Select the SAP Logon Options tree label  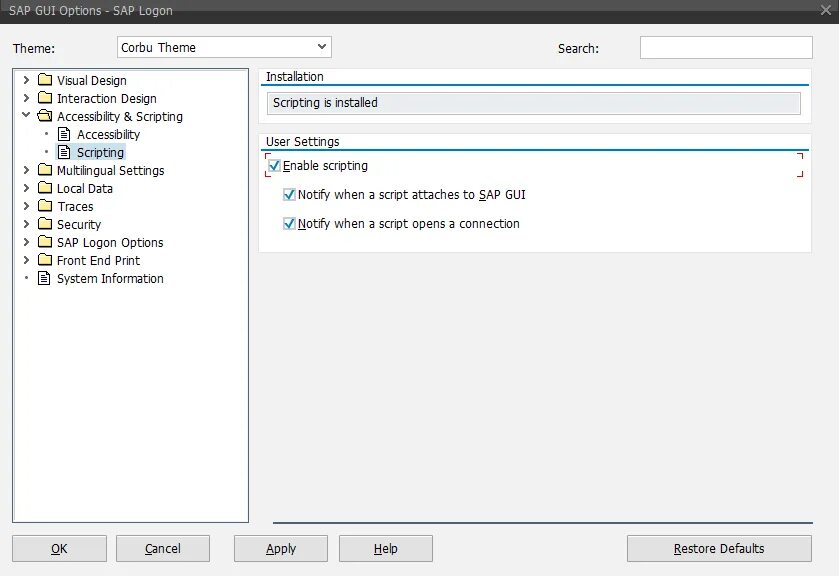click(x=110, y=242)
